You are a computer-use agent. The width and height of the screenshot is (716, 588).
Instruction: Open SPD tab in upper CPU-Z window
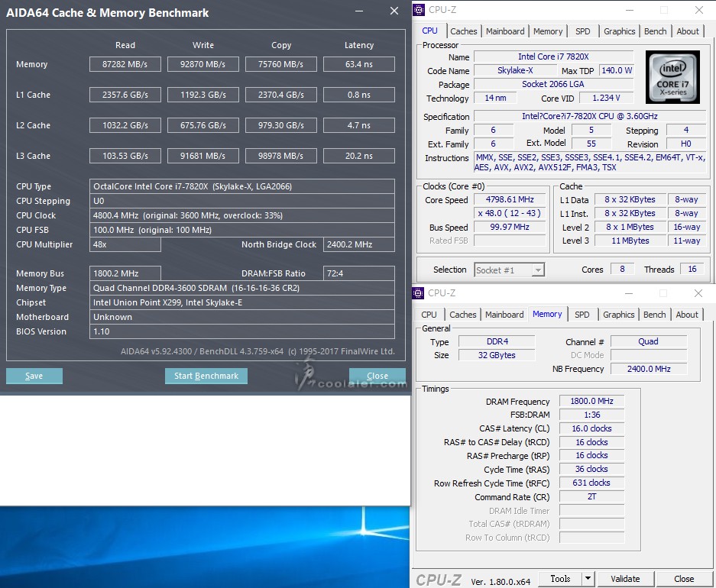(x=583, y=31)
